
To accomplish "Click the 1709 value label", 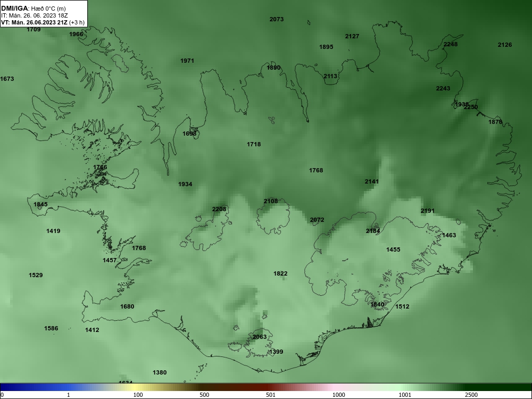I will click(x=34, y=29).
